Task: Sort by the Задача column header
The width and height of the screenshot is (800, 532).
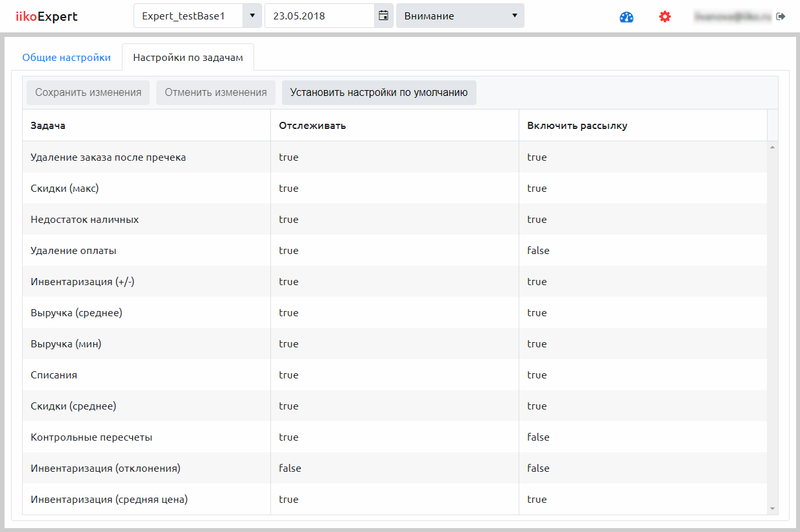Action: (x=48, y=126)
